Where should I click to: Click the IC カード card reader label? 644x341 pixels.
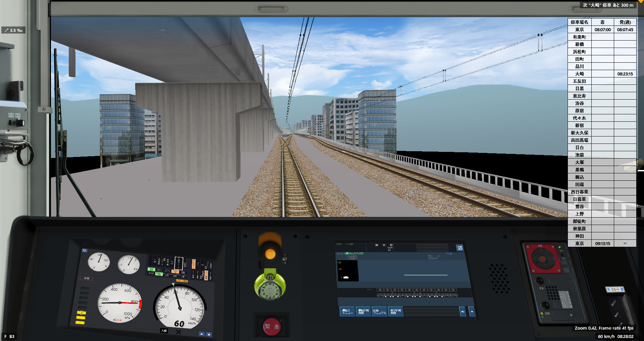coord(615,289)
